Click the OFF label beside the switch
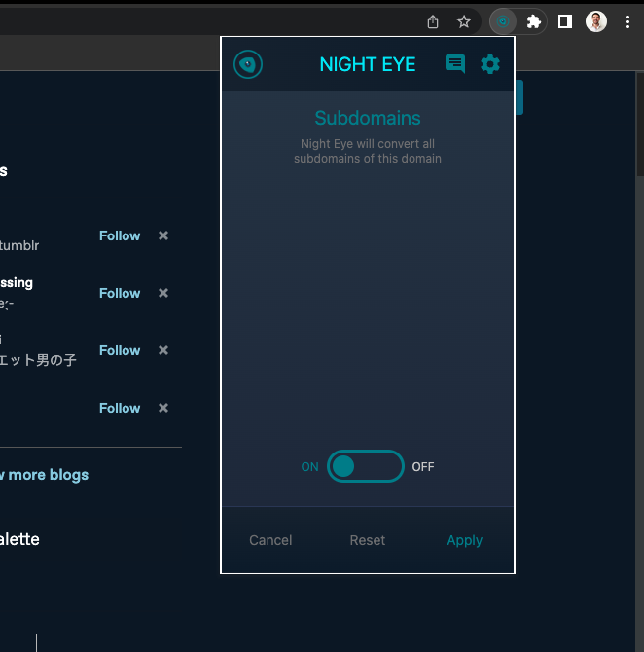The height and width of the screenshot is (652, 644). click(x=423, y=467)
